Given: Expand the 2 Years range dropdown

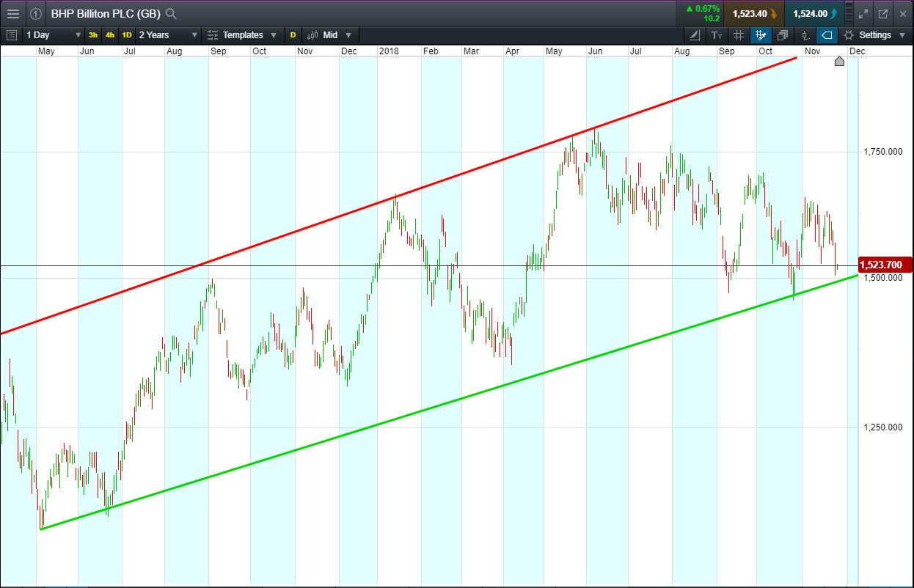Looking at the screenshot, I should click(169, 34).
